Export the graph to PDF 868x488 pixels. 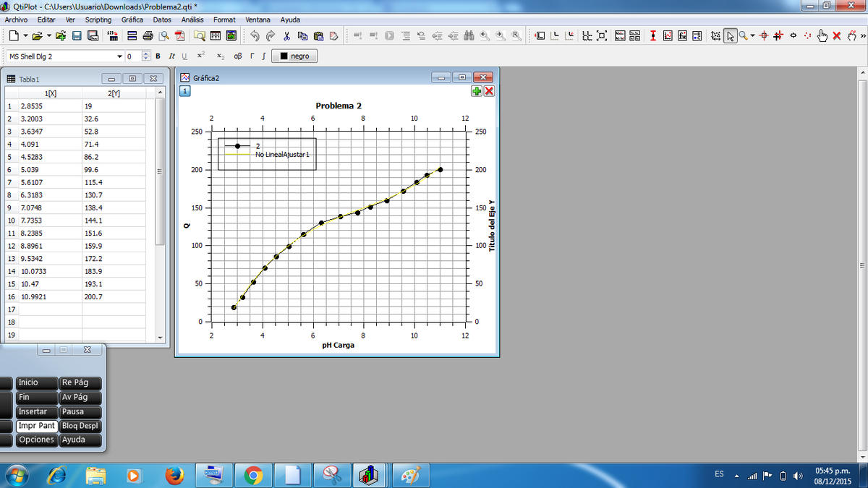[181, 35]
